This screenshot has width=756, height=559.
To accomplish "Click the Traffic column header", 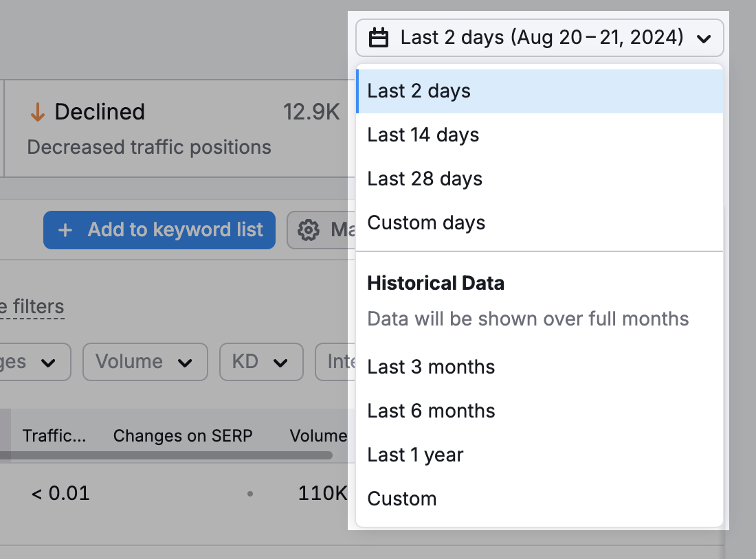I will pos(54,436).
